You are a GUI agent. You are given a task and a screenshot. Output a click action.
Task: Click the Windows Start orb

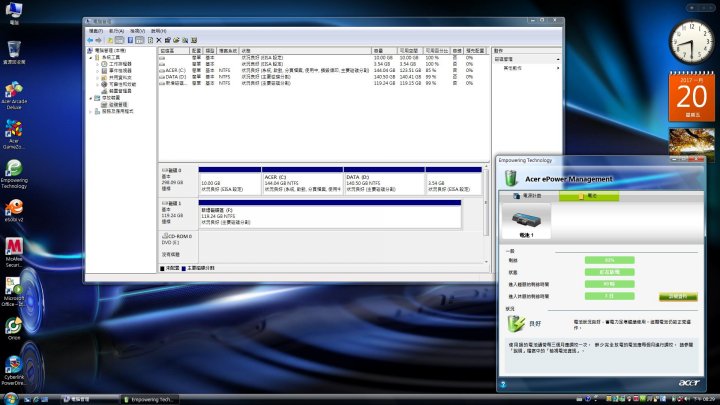pos(10,398)
